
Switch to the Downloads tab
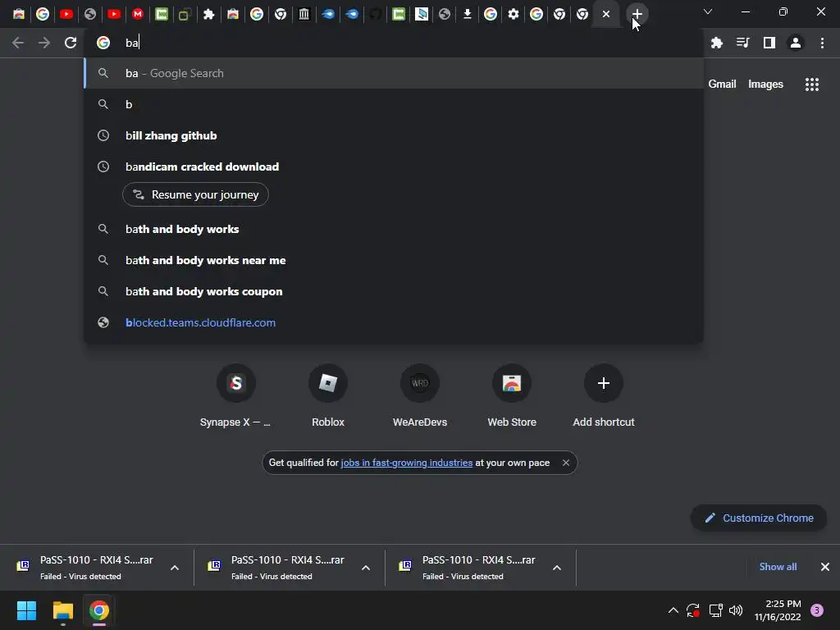coord(467,14)
